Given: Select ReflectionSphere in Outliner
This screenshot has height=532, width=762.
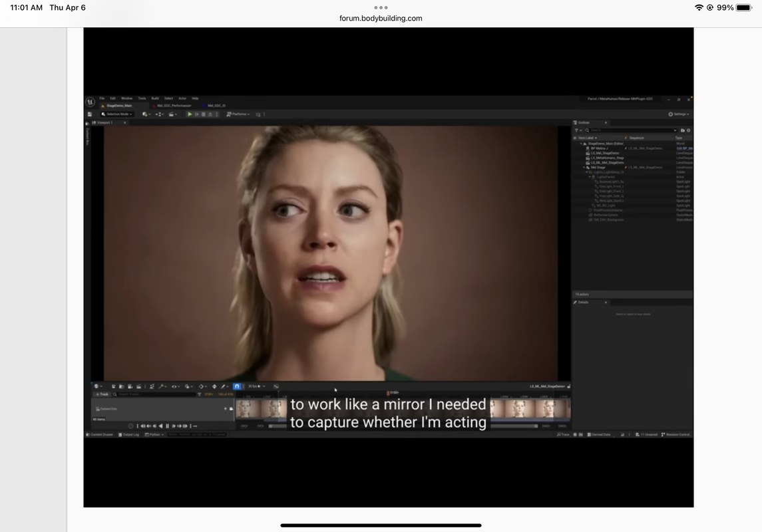Looking at the screenshot, I should pos(606,215).
